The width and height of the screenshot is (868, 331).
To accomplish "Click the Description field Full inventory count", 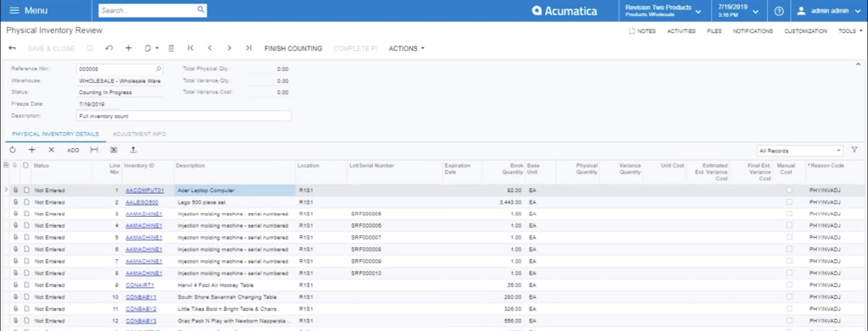I will 183,116.
